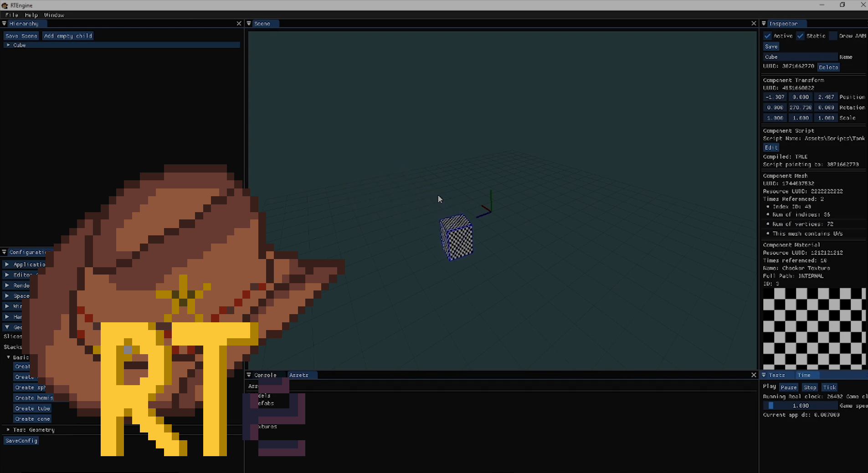Expand the Application configuration section
The image size is (868, 473).
pos(7,264)
